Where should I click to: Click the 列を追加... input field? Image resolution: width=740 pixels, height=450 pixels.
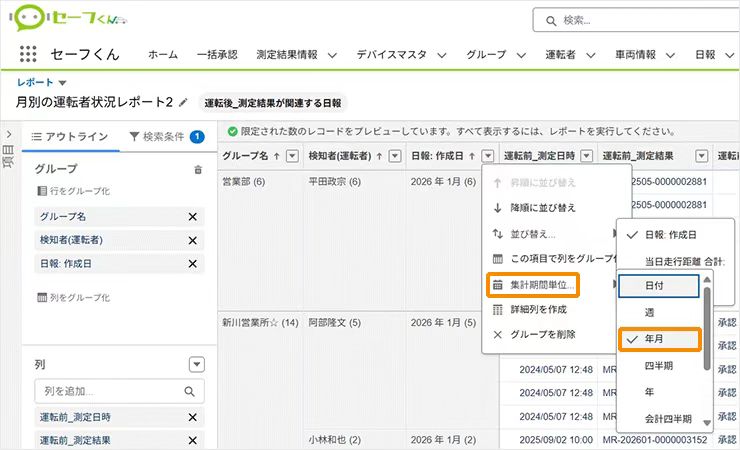click(x=119, y=391)
